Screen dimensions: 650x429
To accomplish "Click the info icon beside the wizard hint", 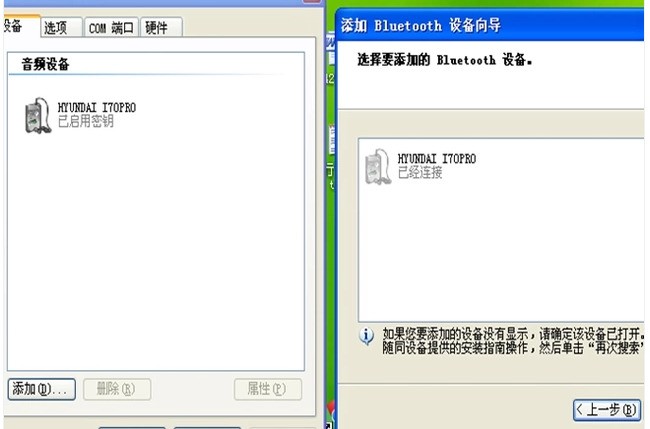I will [366, 336].
